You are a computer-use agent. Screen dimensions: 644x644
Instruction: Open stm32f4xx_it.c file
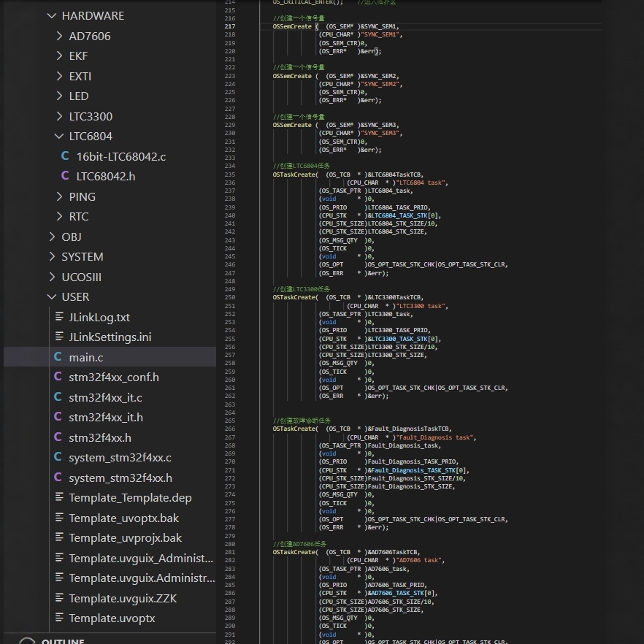pyautogui.click(x=105, y=397)
